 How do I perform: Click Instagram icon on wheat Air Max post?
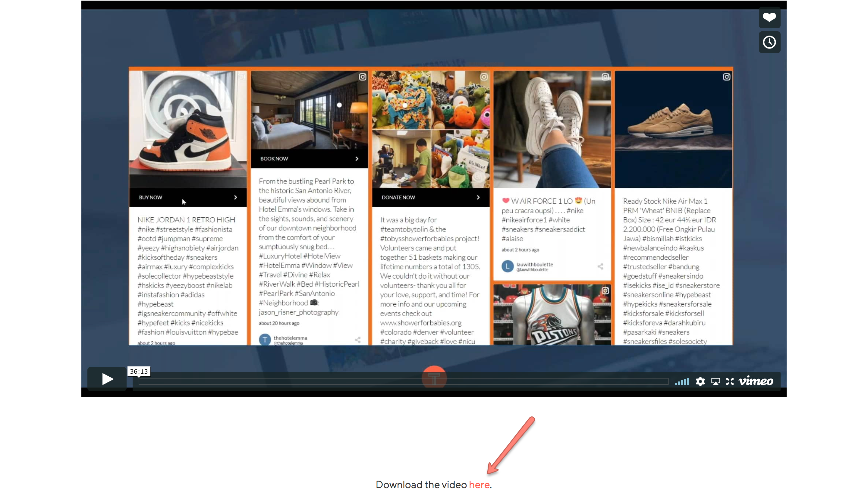pos(726,77)
